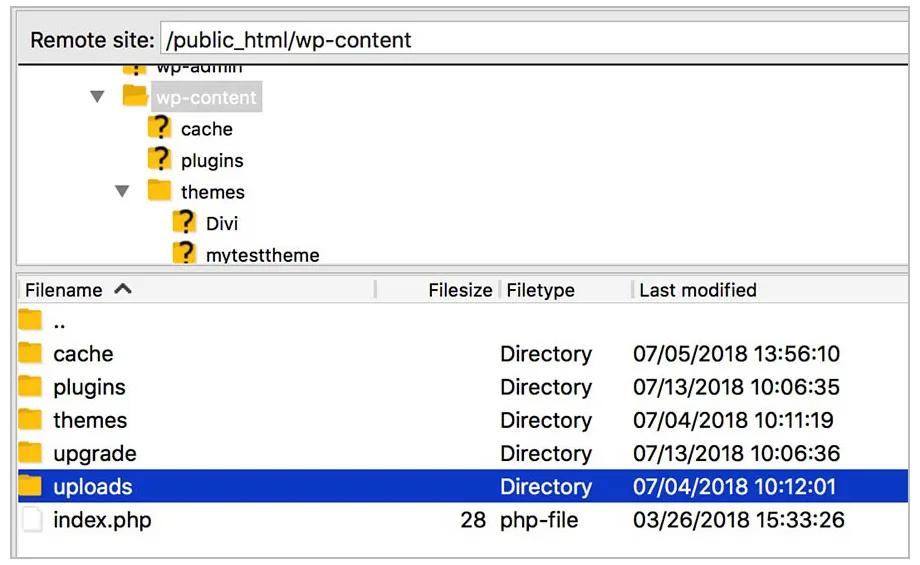
Task: Click the Remote site label
Action: pyautogui.click(x=92, y=40)
